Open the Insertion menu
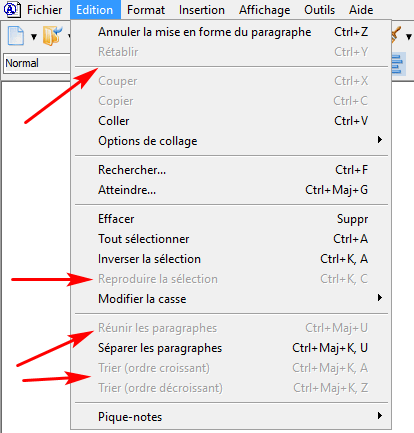 [202, 10]
